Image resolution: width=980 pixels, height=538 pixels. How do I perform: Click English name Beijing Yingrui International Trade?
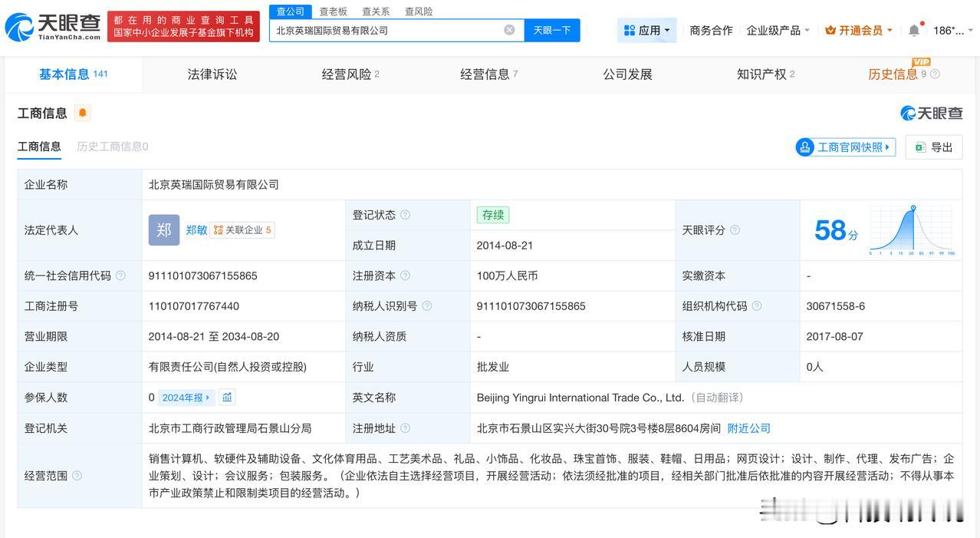pyautogui.click(x=580, y=398)
